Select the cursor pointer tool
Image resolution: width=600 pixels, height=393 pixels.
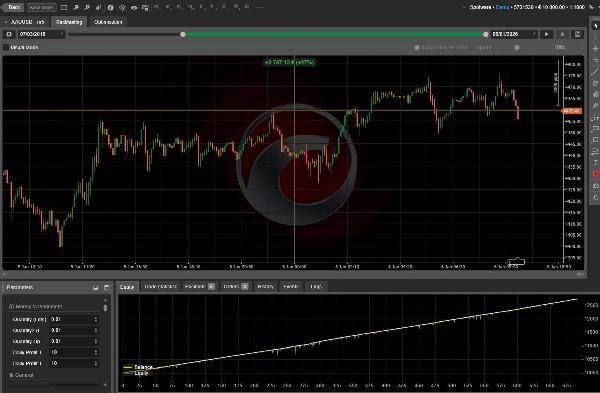pos(595,26)
